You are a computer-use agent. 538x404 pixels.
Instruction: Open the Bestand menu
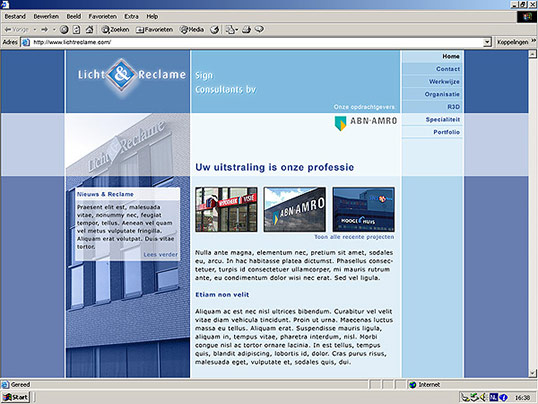tap(15, 16)
